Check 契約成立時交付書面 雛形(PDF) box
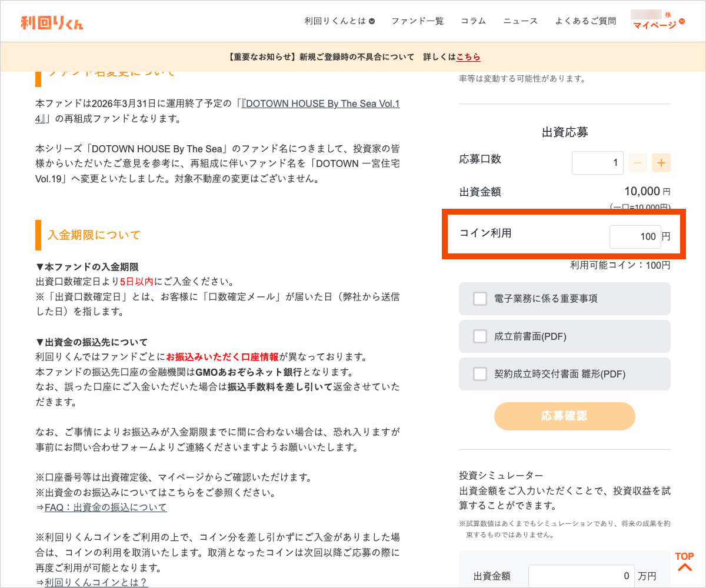This screenshot has height=588, width=706. 480,374
